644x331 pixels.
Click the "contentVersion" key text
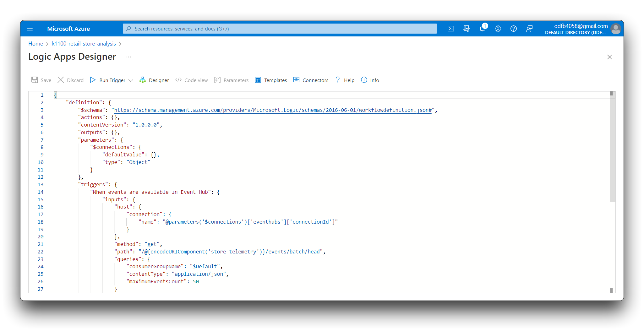102,125
